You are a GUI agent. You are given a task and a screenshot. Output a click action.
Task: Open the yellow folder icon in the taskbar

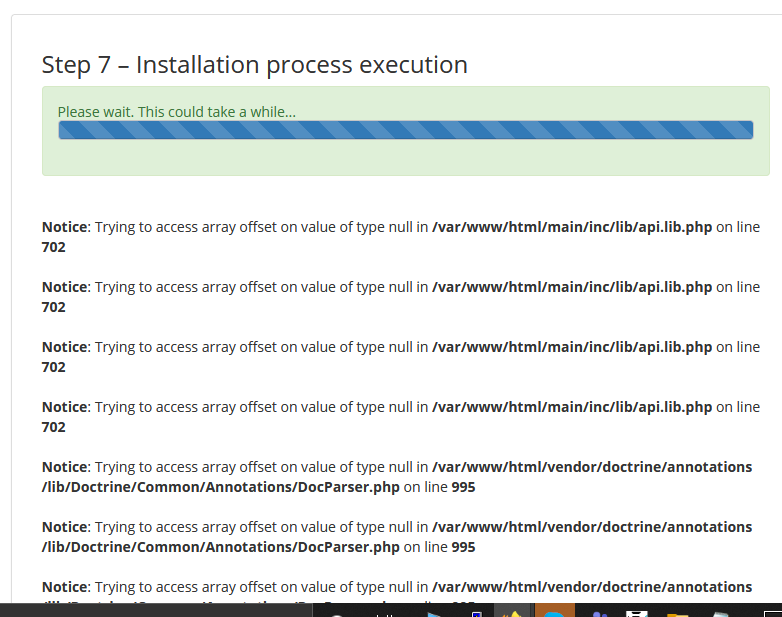click(x=678, y=611)
